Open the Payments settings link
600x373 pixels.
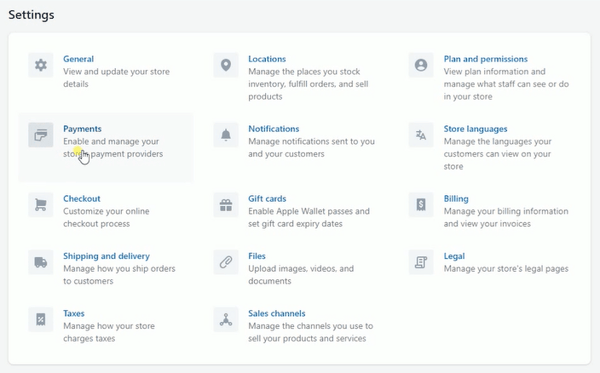pos(82,129)
